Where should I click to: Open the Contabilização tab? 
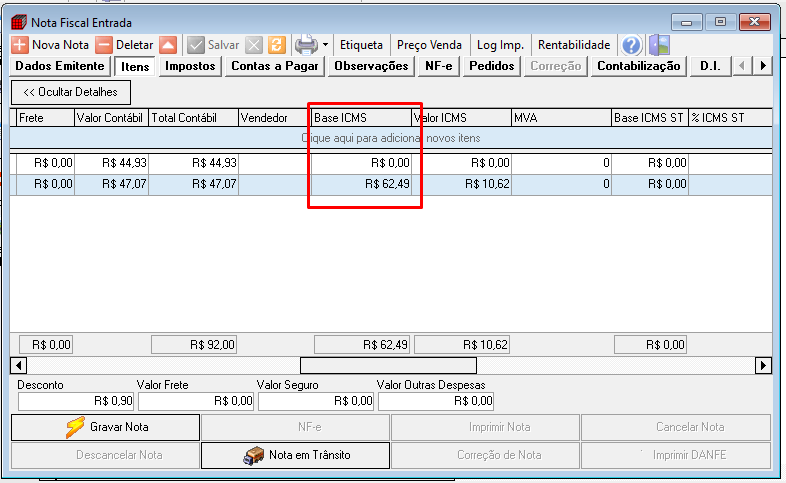tap(639, 66)
